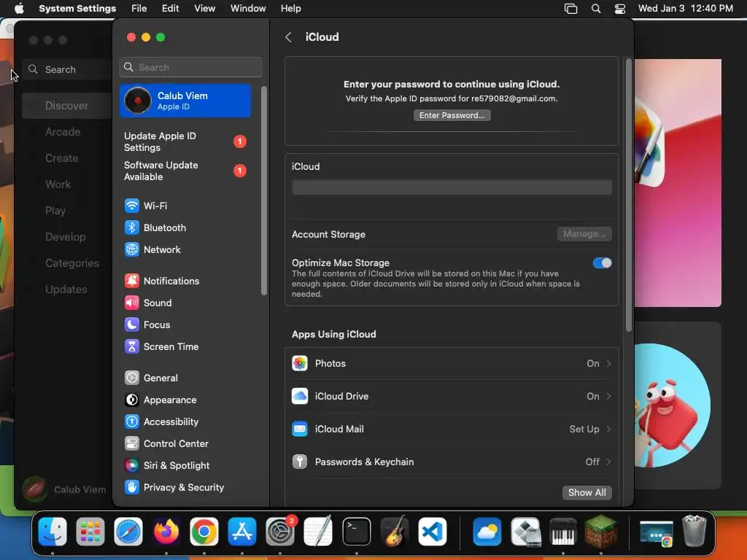Open Terminal from the Dock

coord(356,532)
